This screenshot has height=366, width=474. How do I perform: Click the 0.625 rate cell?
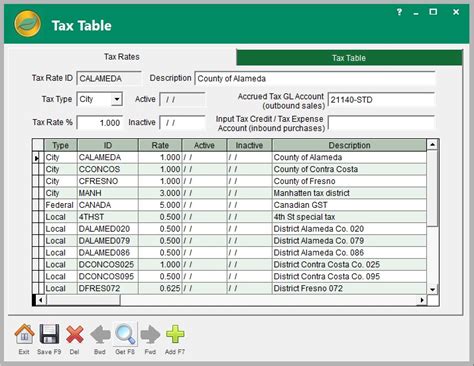tap(160, 288)
